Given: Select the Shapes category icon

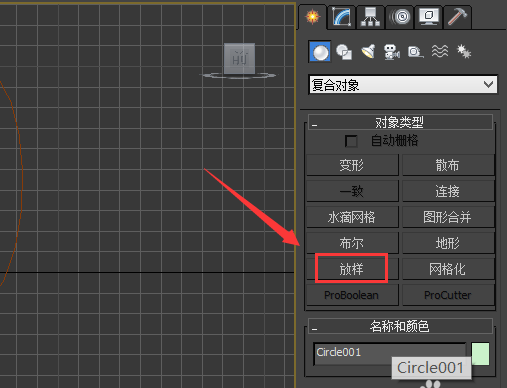Looking at the screenshot, I should [x=344, y=52].
